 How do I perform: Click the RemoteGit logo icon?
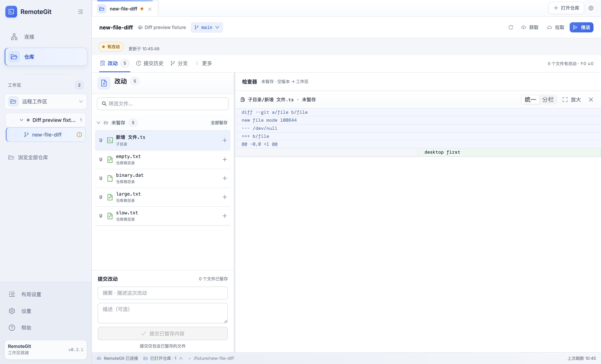point(11,12)
